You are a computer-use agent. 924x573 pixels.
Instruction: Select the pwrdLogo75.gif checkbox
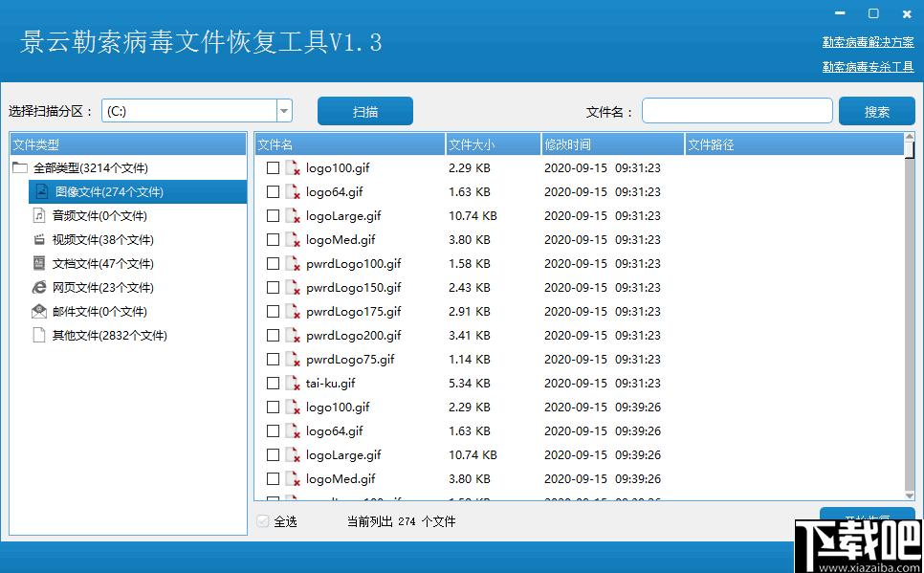coord(273,359)
